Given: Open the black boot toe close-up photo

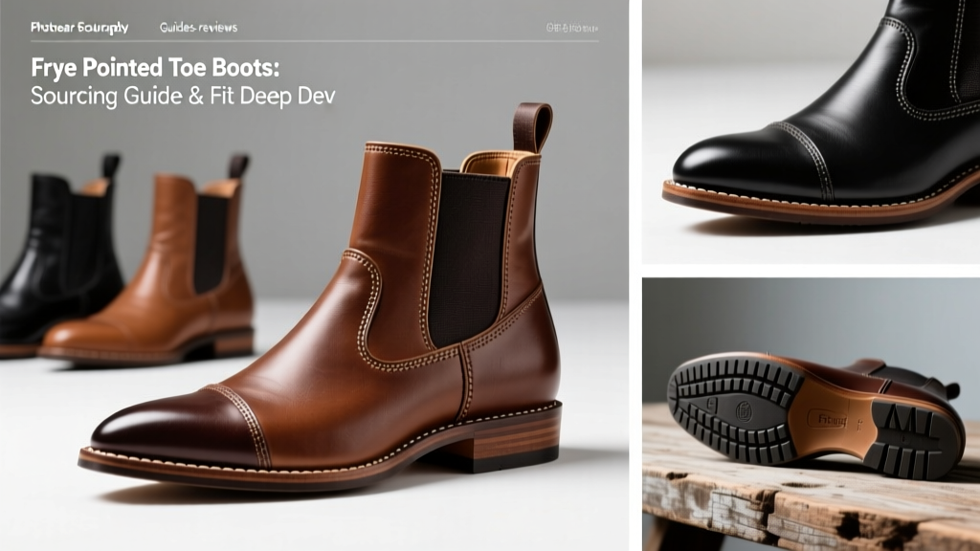Looking at the screenshot, I should coord(812,132).
